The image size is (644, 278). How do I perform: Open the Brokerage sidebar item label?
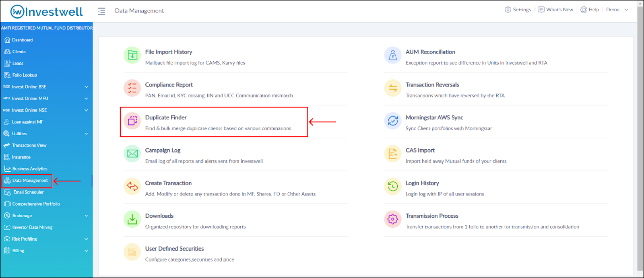[x=22, y=216]
